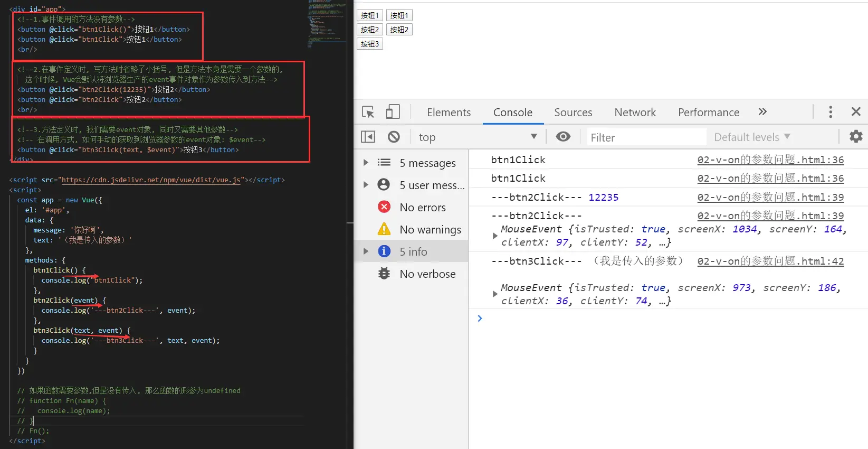Select the user icon for user messages
The width and height of the screenshot is (868, 449).
(x=384, y=184)
